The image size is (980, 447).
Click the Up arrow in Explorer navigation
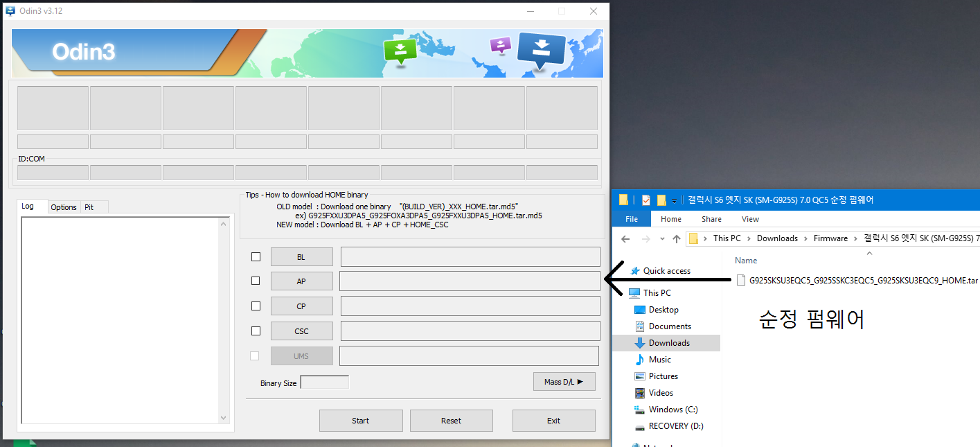[x=676, y=238]
